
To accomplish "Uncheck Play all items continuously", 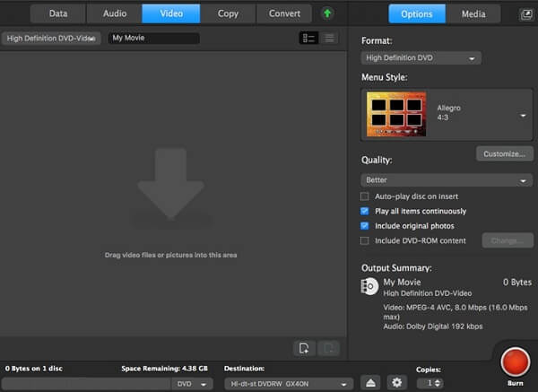I will coord(365,211).
